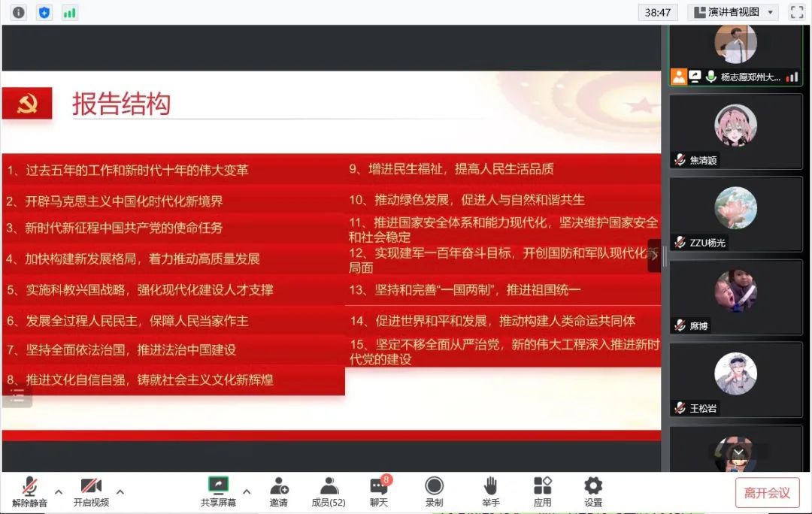Expand share options arrow beside 共享屏幕
The height and width of the screenshot is (514, 812).
tap(247, 491)
